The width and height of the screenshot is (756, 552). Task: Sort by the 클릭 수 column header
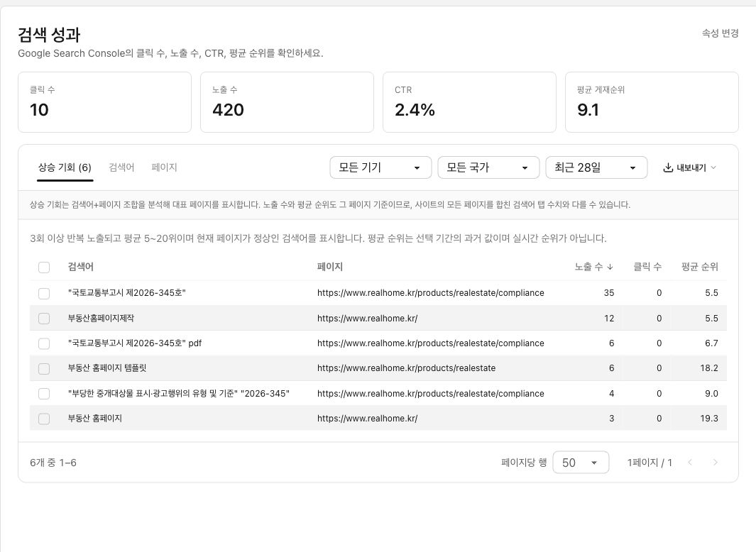coord(647,267)
